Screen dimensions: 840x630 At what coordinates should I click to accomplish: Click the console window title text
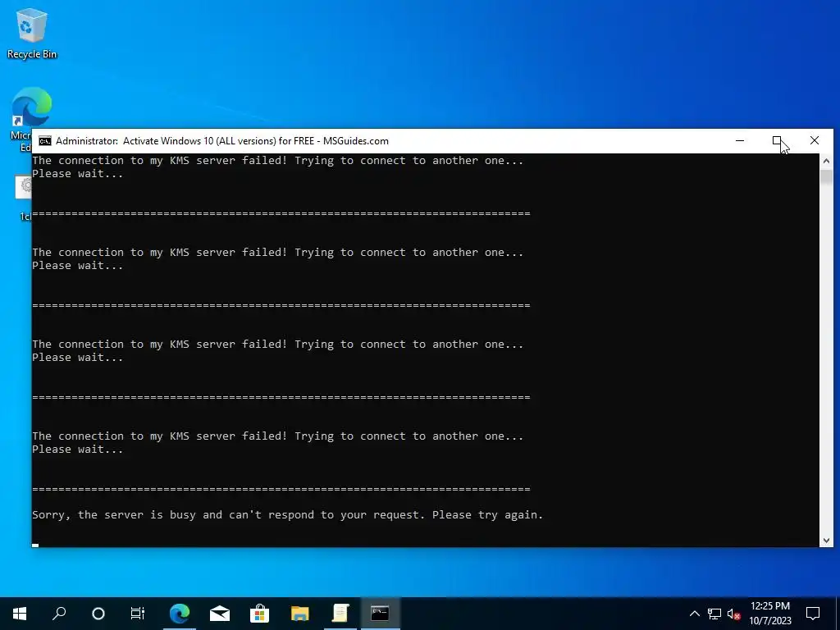(x=221, y=141)
